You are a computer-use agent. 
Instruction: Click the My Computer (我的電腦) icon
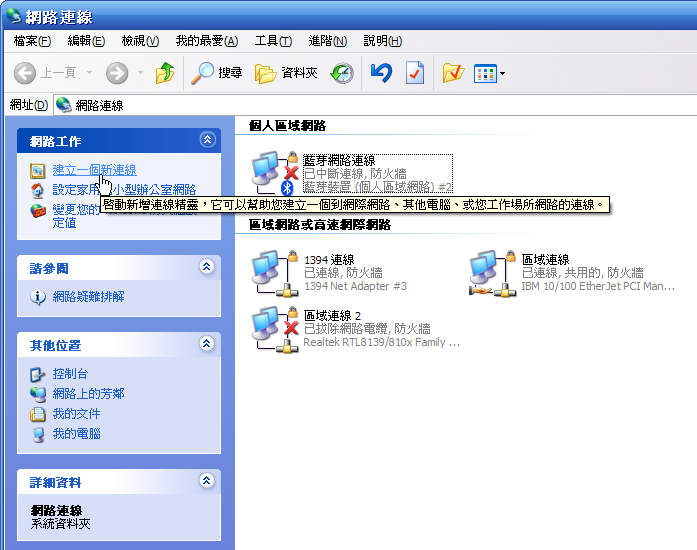point(39,434)
